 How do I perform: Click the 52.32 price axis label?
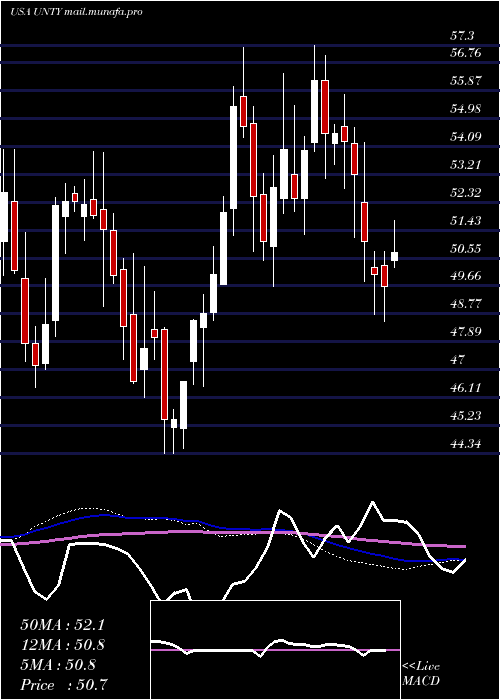[x=466, y=193]
